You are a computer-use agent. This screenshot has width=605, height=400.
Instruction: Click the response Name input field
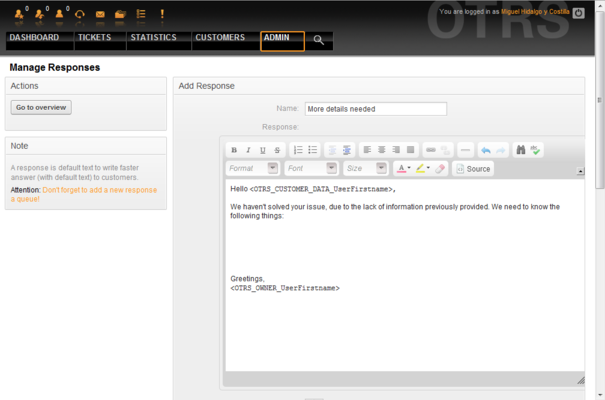[376, 109]
